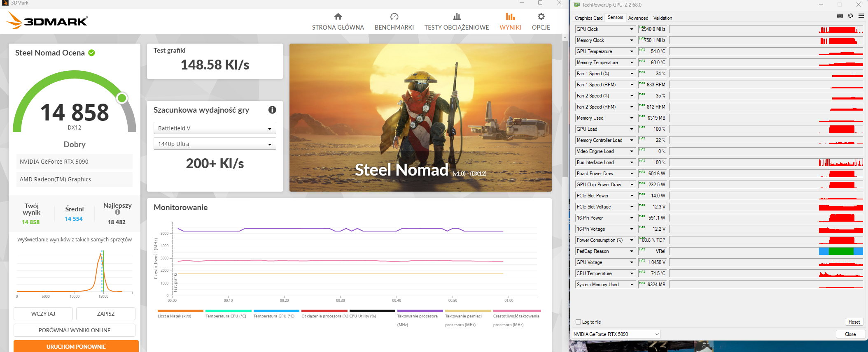
Task: Open Testy Obciążeniowe stress test icon
Action: coord(457,17)
